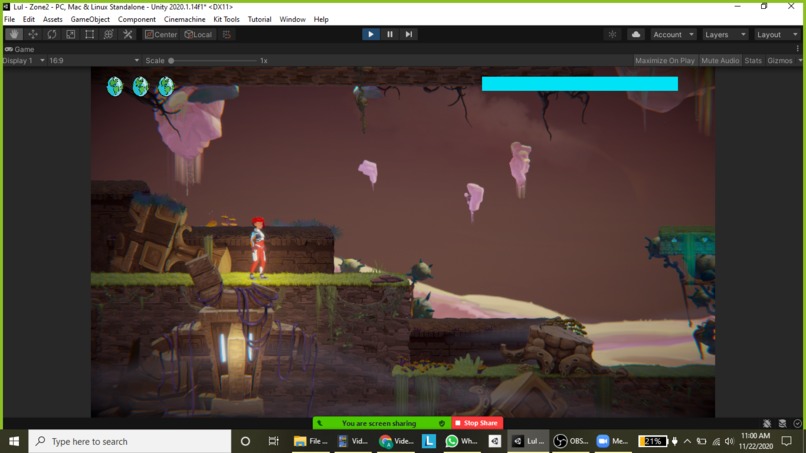Viewport: 806px width, 453px height.
Task: Open custom editor tools icon
Action: tap(127, 34)
